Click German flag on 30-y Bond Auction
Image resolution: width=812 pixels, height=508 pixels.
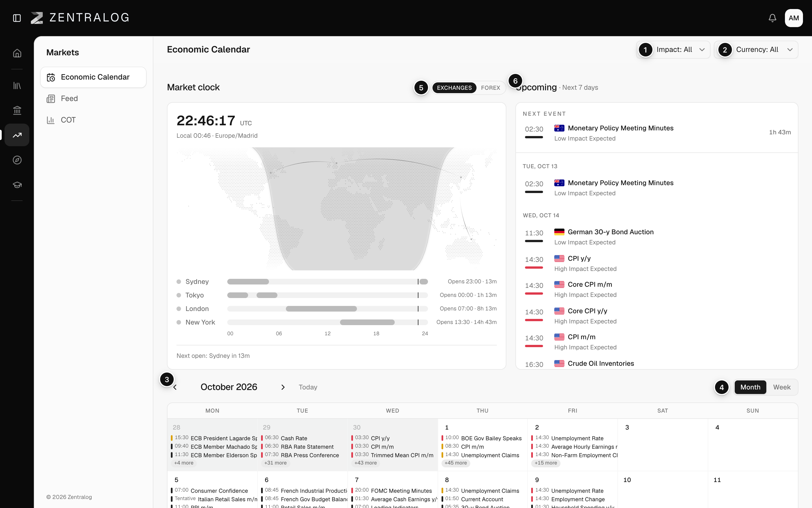pyautogui.click(x=559, y=232)
